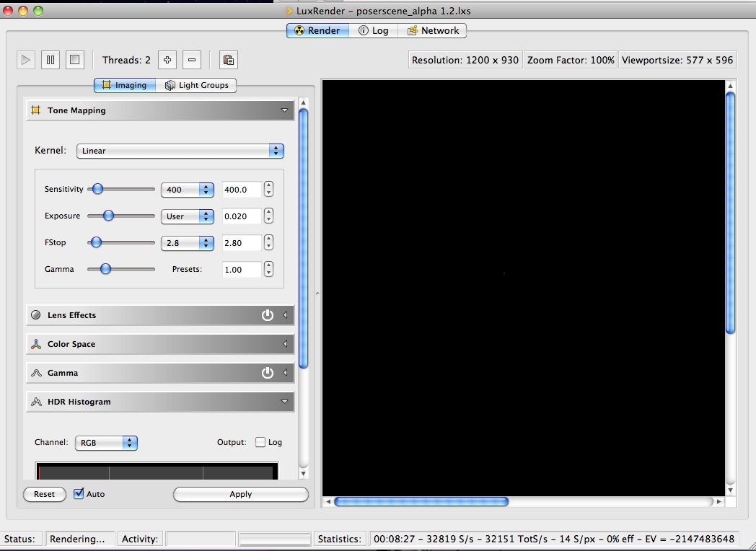
Task: Expand the Color Space section
Action: pyautogui.click(x=160, y=344)
